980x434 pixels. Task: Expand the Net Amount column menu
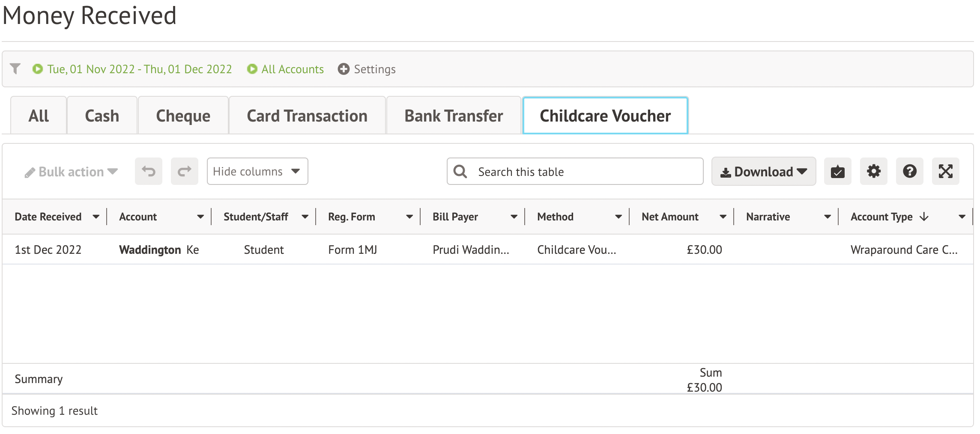[723, 217]
